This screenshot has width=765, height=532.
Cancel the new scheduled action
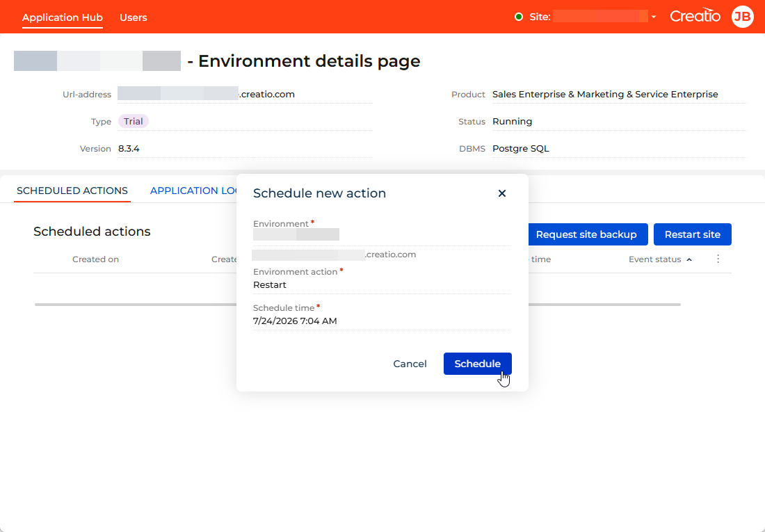point(410,364)
